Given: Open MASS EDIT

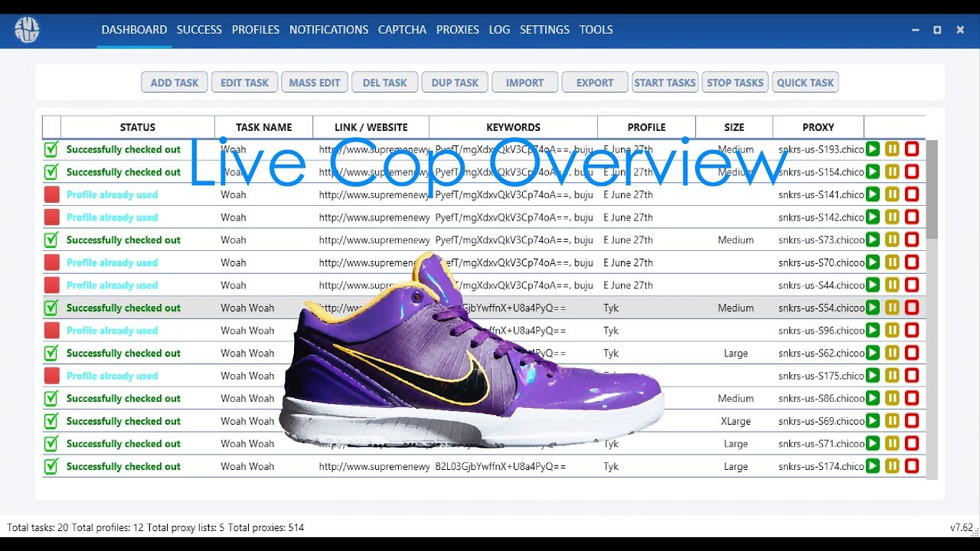Looking at the screenshot, I should 315,83.
